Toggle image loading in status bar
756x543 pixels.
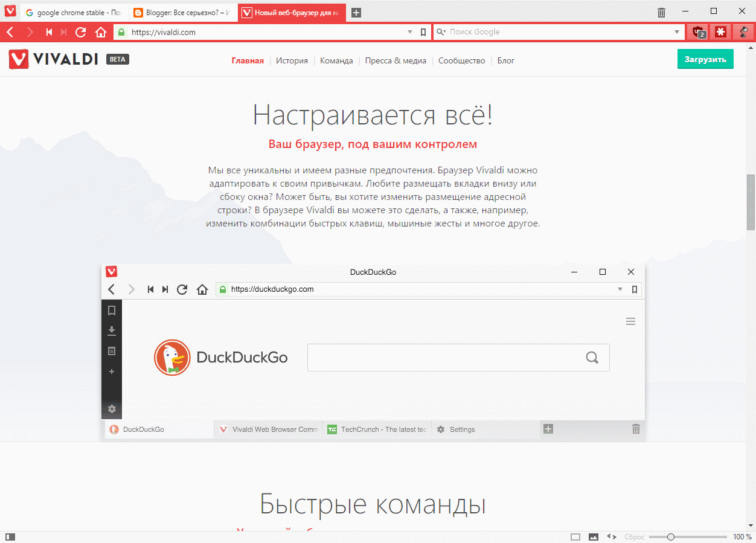coord(594,537)
